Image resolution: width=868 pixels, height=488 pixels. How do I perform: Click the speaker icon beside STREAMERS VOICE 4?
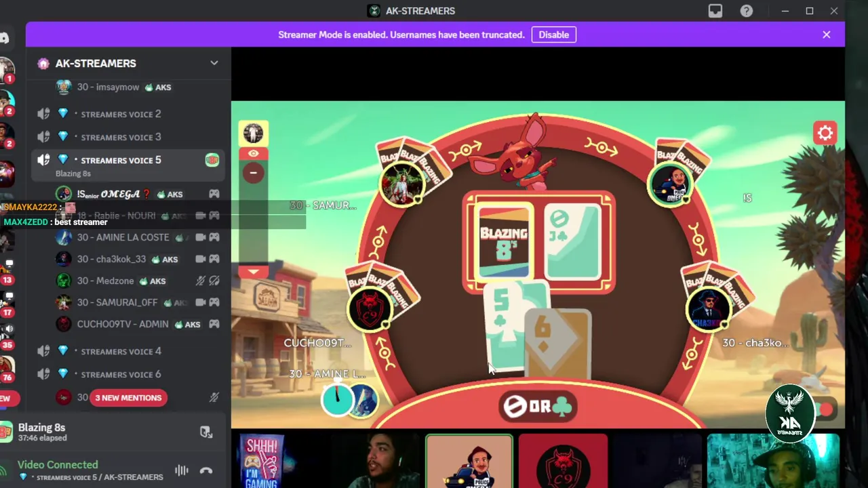43,351
